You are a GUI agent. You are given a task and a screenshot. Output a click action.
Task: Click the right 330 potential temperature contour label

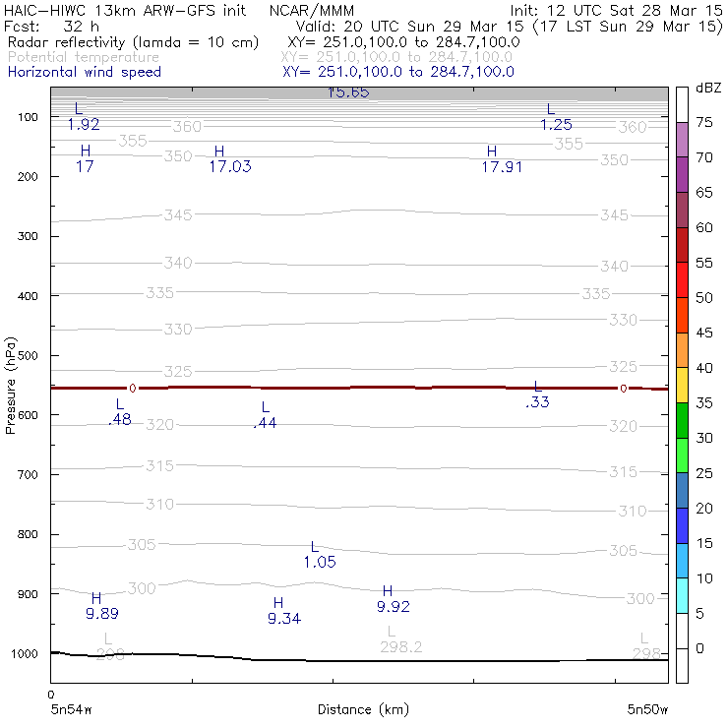[x=623, y=320]
